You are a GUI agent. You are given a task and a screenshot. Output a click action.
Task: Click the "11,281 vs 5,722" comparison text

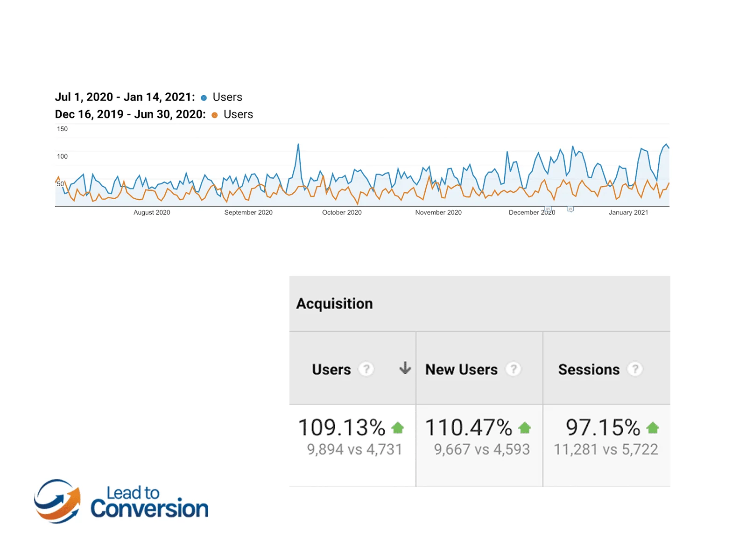(x=606, y=449)
